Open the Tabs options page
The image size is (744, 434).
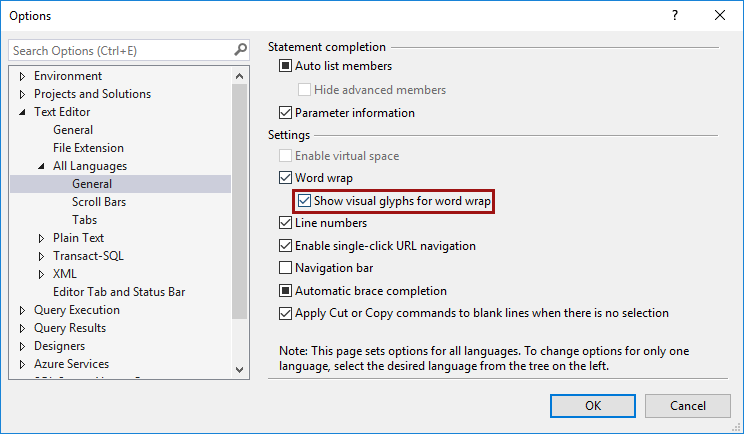[x=84, y=220]
